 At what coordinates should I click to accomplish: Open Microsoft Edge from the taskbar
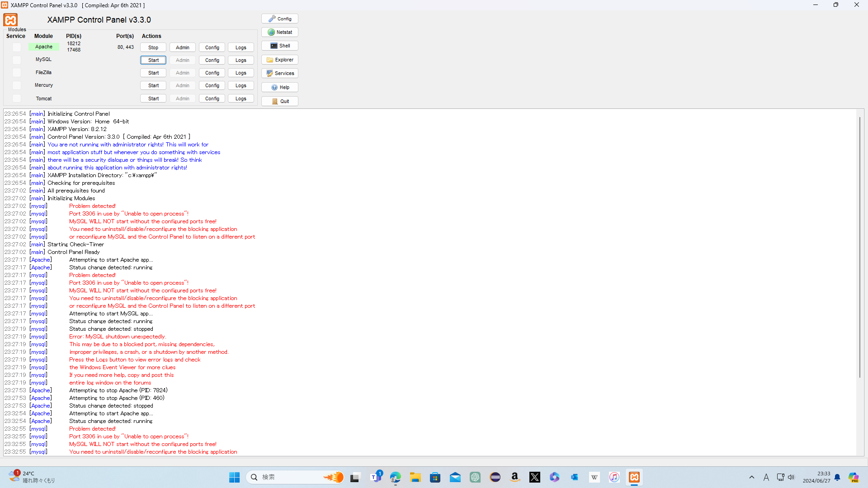[396, 477]
